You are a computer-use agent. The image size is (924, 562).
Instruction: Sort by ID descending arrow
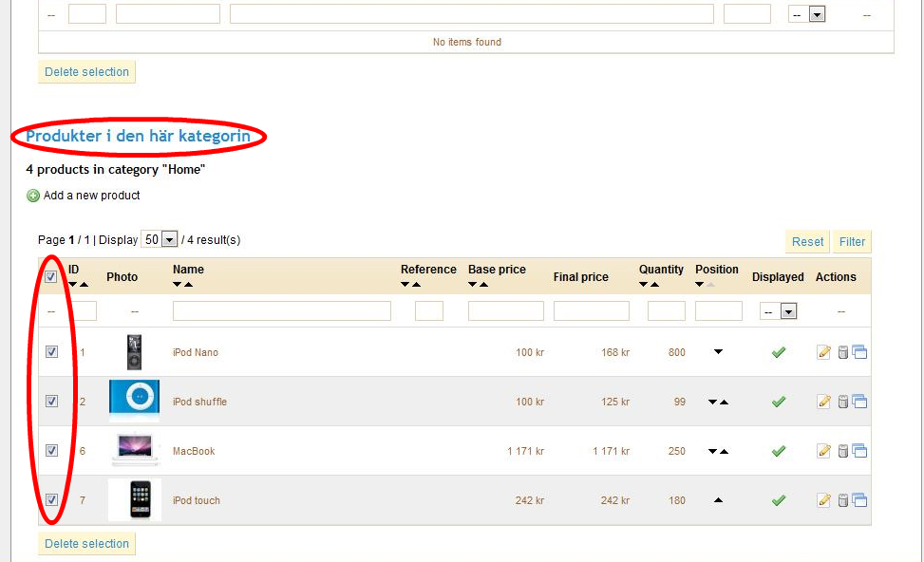pos(72,285)
